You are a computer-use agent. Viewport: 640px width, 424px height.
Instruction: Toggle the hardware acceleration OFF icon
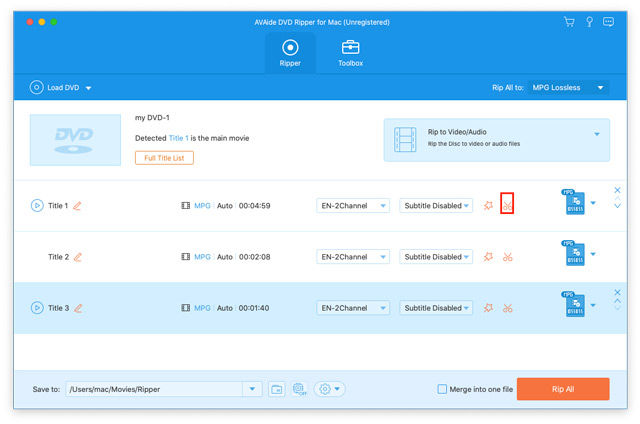pyautogui.click(x=300, y=389)
